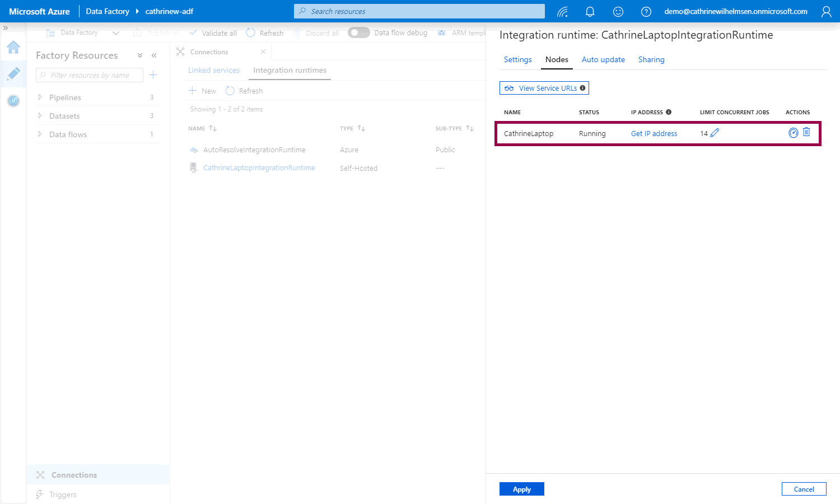The image size is (840, 504).
Task: Switch to the Auto update tab
Action: pos(603,59)
